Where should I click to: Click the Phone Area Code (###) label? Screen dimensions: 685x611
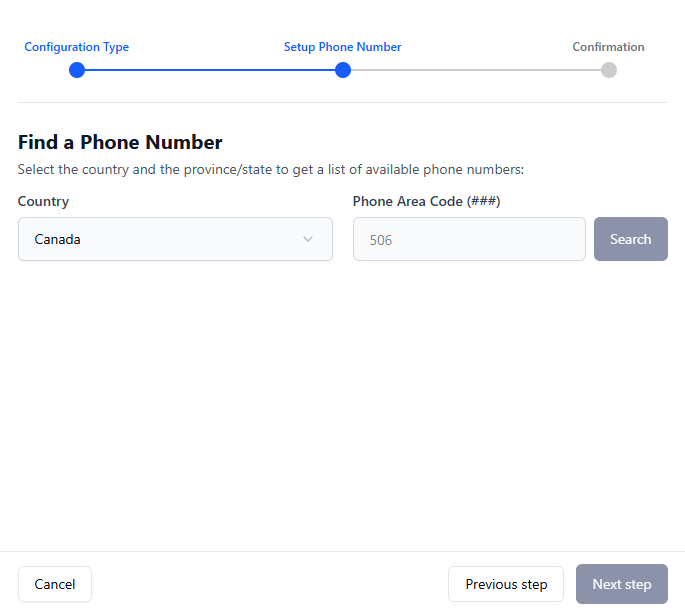click(x=426, y=201)
